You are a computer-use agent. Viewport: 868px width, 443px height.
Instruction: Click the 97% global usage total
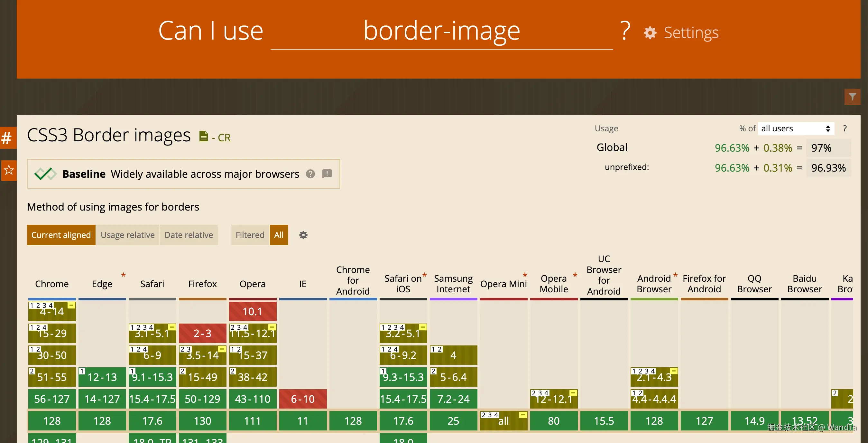tap(828, 148)
